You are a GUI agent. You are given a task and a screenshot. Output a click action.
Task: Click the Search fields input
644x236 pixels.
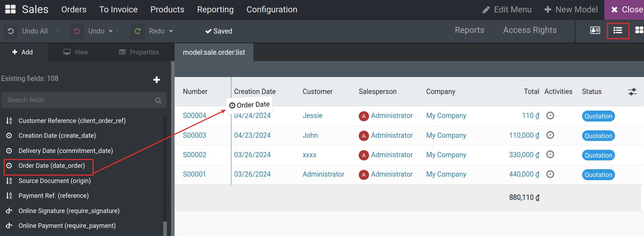point(84,100)
